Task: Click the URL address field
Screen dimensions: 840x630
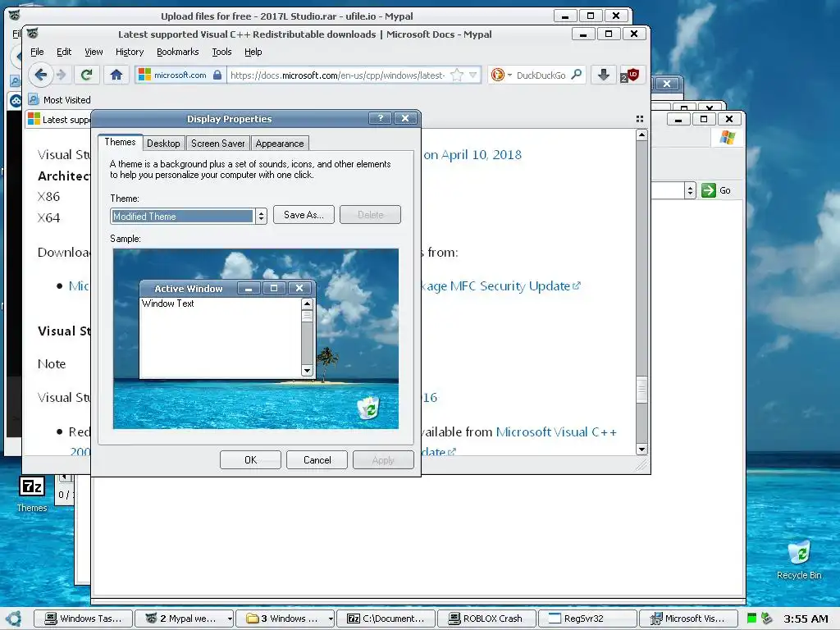Action: [x=337, y=75]
